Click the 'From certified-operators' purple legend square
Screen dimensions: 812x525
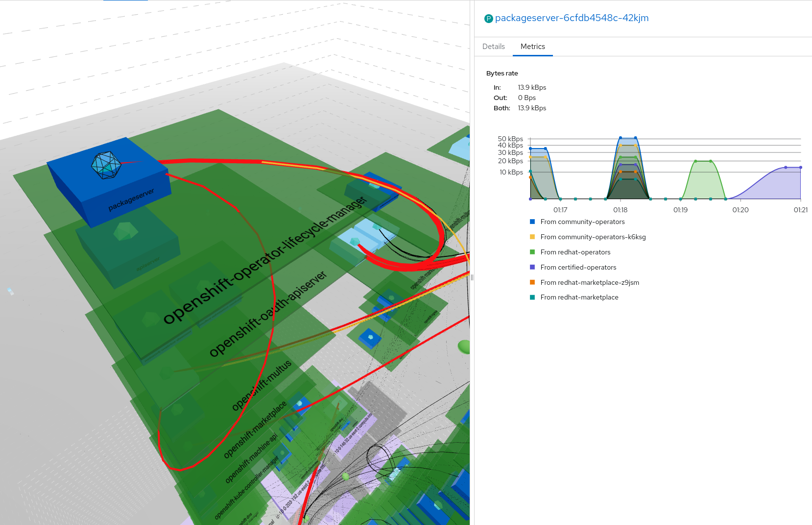pyautogui.click(x=532, y=267)
